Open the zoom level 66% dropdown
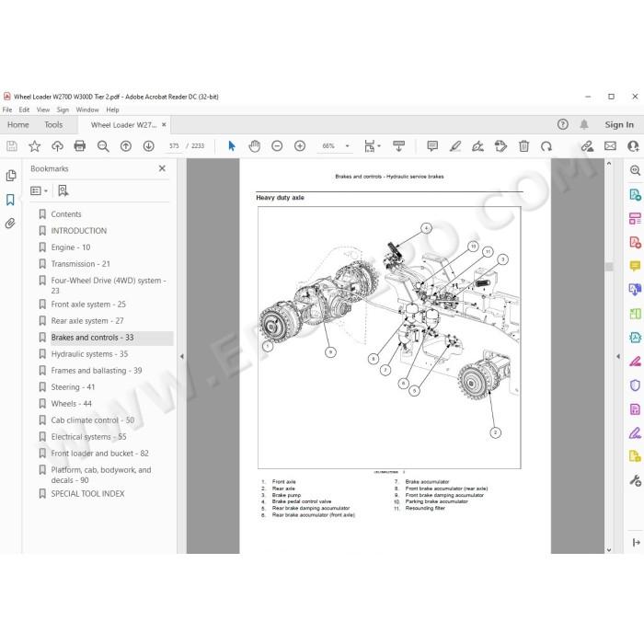 [347, 145]
